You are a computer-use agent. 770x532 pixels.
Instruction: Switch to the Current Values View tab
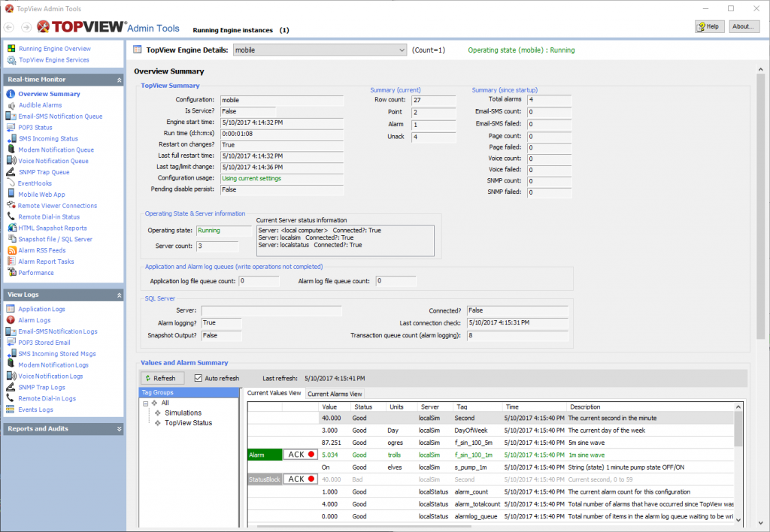tap(274, 393)
